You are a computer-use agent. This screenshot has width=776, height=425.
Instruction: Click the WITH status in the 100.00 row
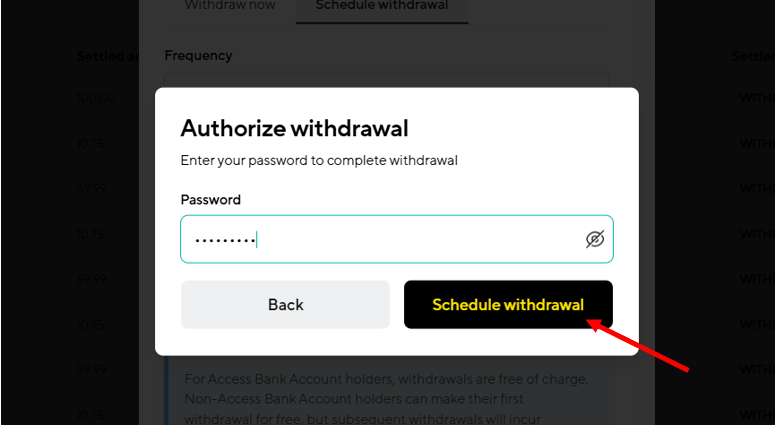[x=756, y=98]
